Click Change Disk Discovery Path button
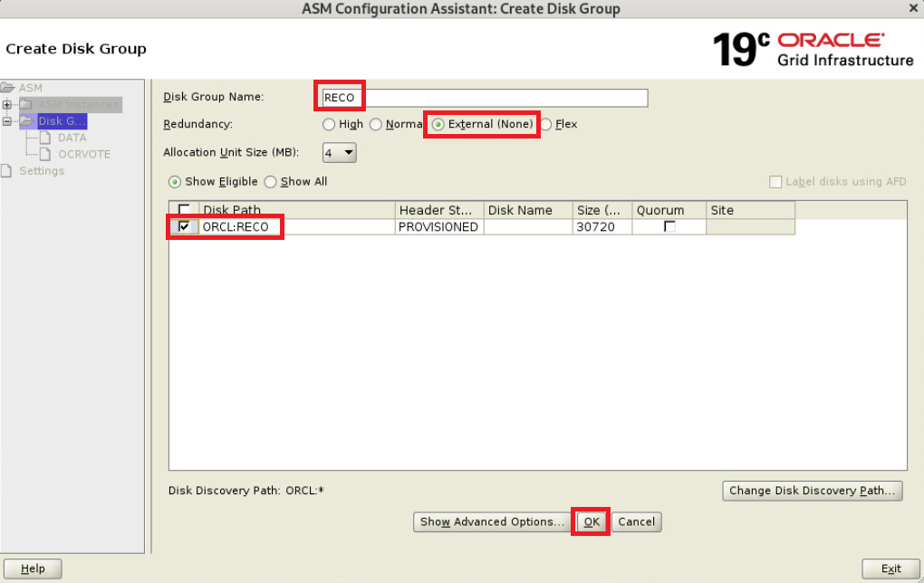Screen dimensions: 924x583 click(x=812, y=491)
